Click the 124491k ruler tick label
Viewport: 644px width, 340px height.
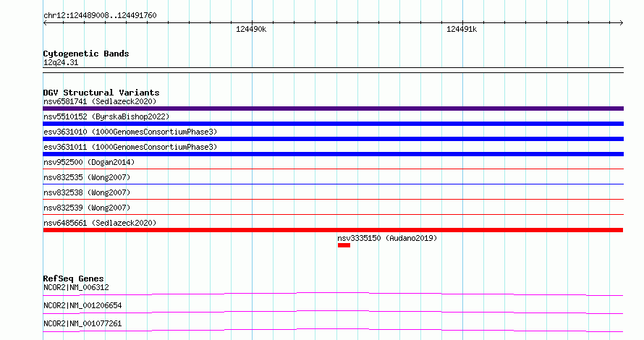(462, 29)
